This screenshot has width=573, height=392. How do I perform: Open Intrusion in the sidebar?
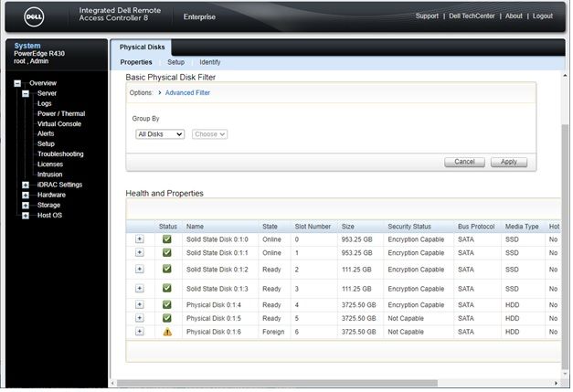[x=49, y=175]
